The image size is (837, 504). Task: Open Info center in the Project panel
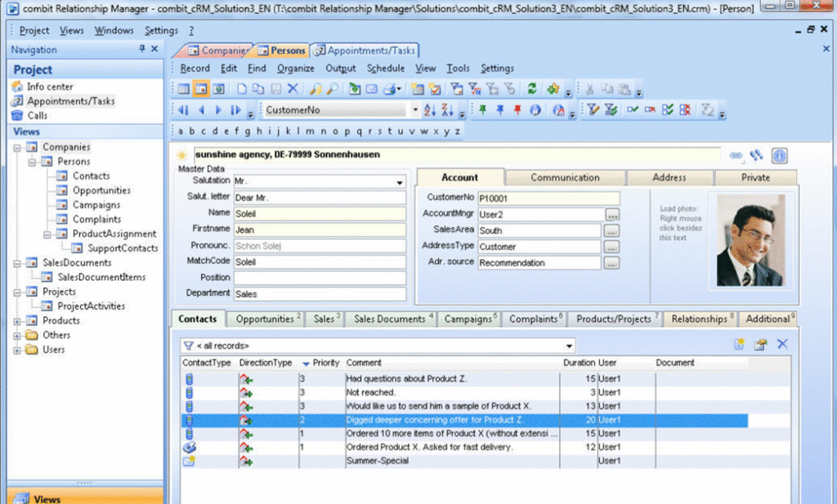tap(50, 87)
